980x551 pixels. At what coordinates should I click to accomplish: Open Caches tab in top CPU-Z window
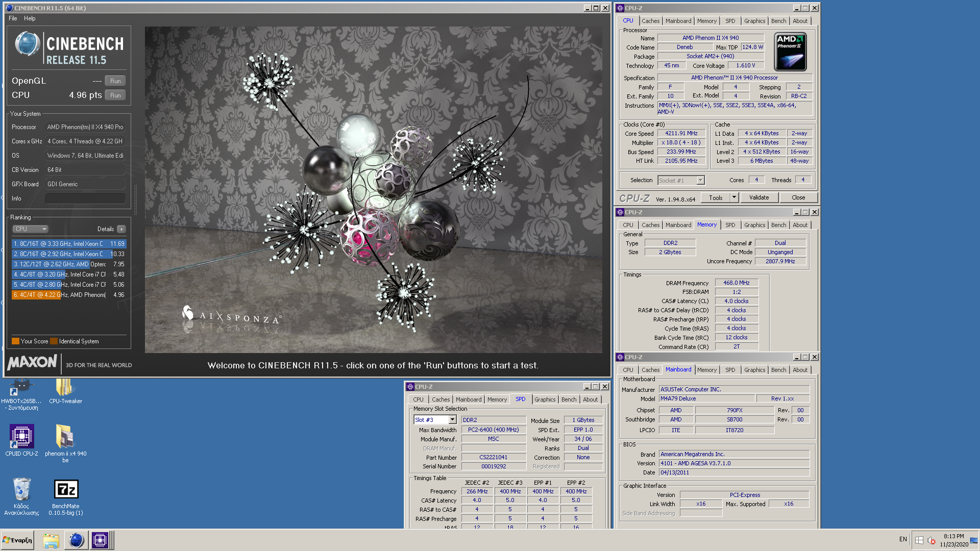point(650,21)
